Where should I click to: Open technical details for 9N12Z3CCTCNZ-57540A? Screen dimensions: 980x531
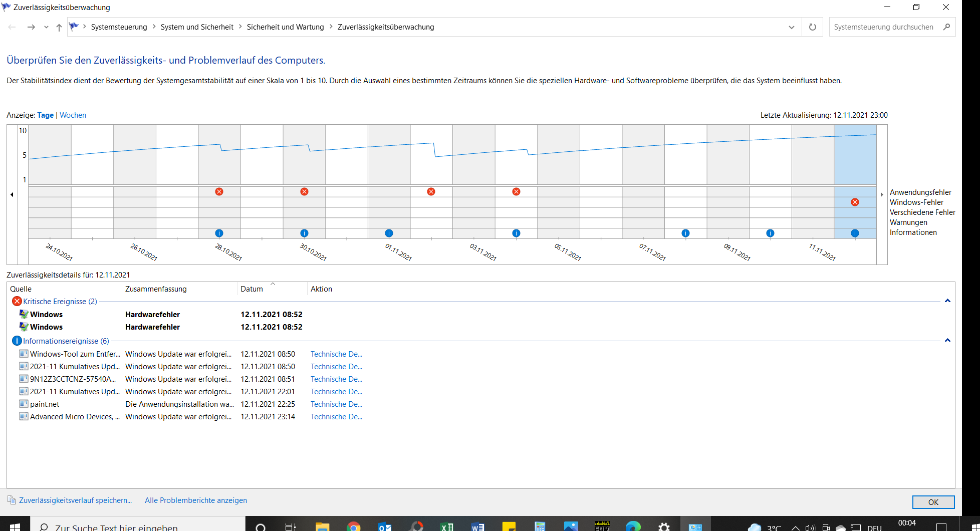pos(336,379)
